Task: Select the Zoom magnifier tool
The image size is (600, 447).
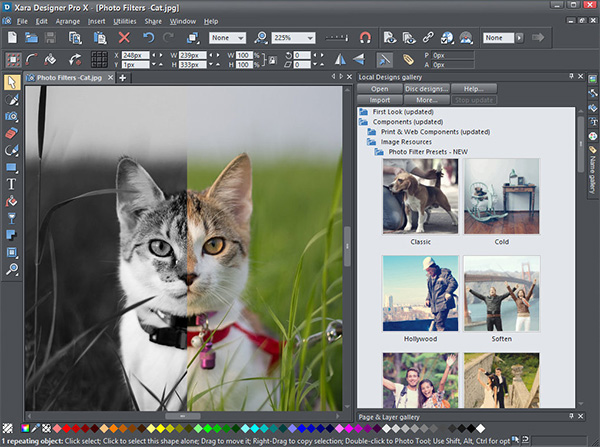Action: 12,269
